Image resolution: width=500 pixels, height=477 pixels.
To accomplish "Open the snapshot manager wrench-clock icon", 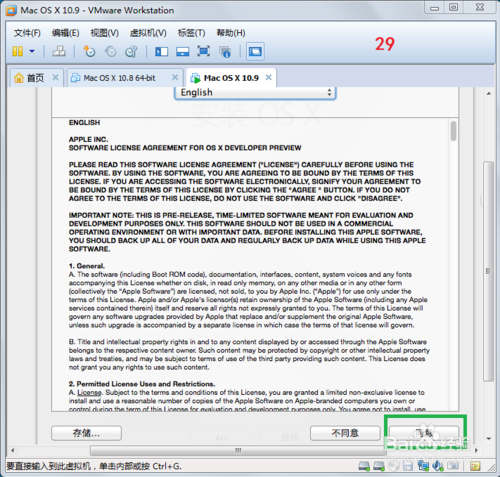I will click(131, 51).
